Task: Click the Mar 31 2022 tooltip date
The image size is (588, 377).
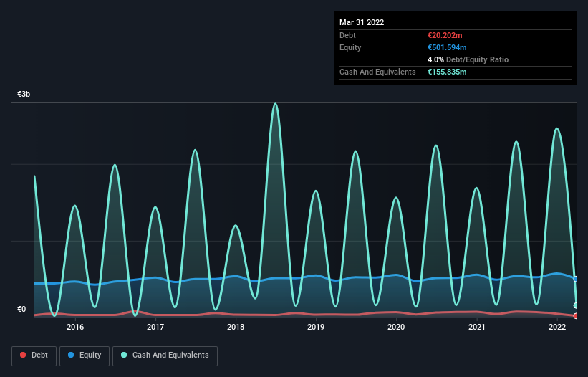Action: (x=362, y=22)
